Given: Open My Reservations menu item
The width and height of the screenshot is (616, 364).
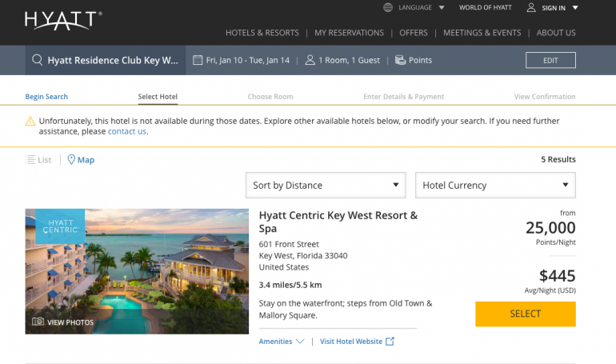Looking at the screenshot, I should [349, 33].
